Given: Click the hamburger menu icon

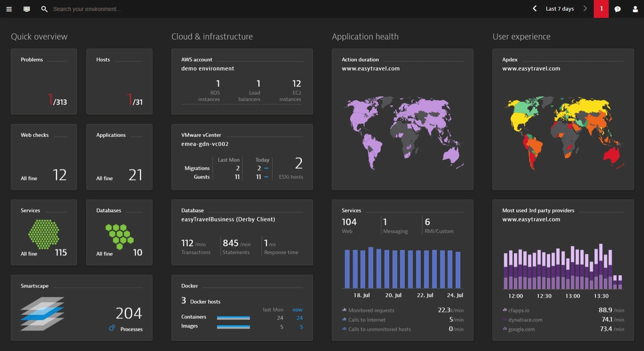Looking at the screenshot, I should coord(9,9).
